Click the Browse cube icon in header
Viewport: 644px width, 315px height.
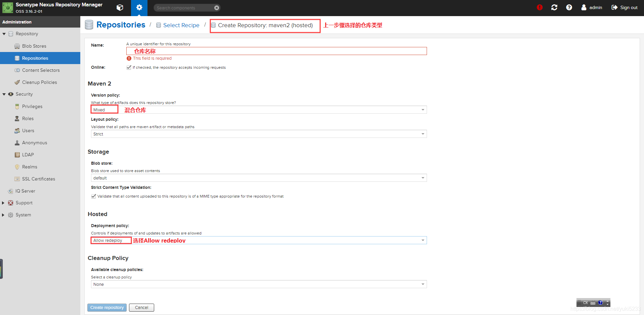120,8
